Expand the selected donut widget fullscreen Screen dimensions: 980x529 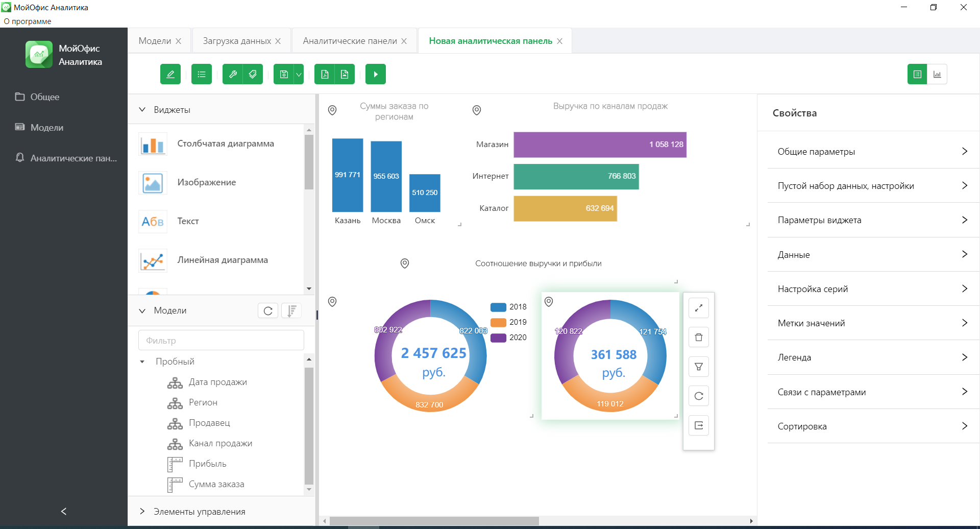699,308
